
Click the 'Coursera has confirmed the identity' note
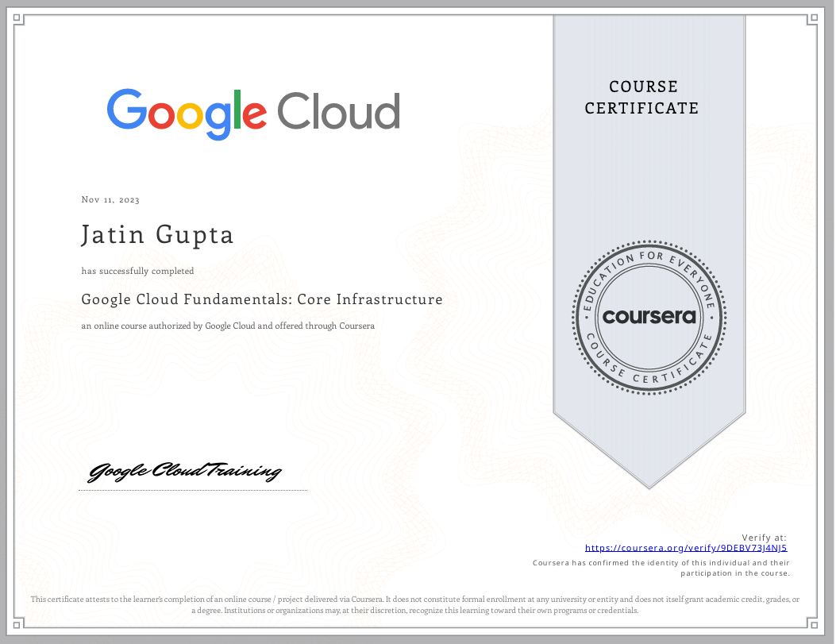[661, 568]
